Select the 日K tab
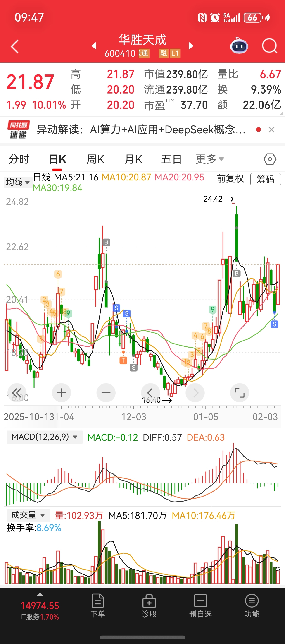The image size is (285, 644). click(57, 159)
